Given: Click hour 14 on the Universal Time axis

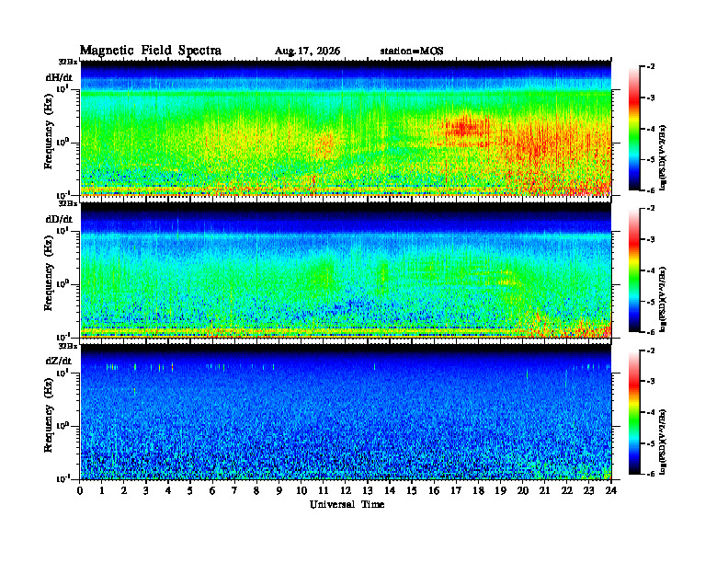Looking at the screenshot, I should click(390, 490).
